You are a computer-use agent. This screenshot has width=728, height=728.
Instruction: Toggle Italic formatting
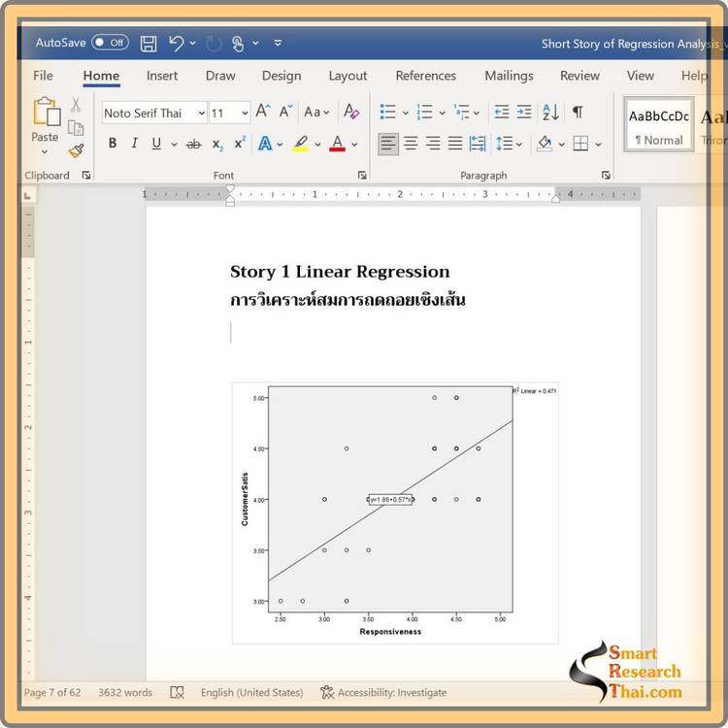point(134,143)
